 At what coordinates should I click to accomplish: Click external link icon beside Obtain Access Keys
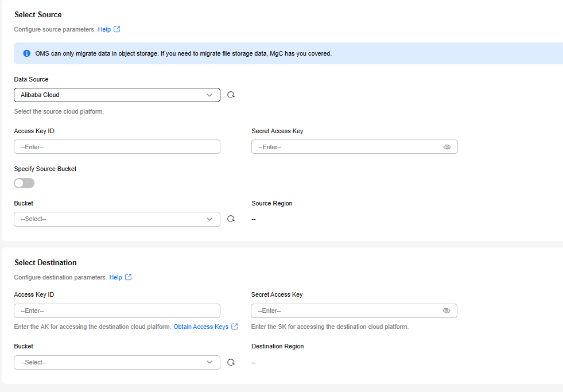pyautogui.click(x=235, y=327)
